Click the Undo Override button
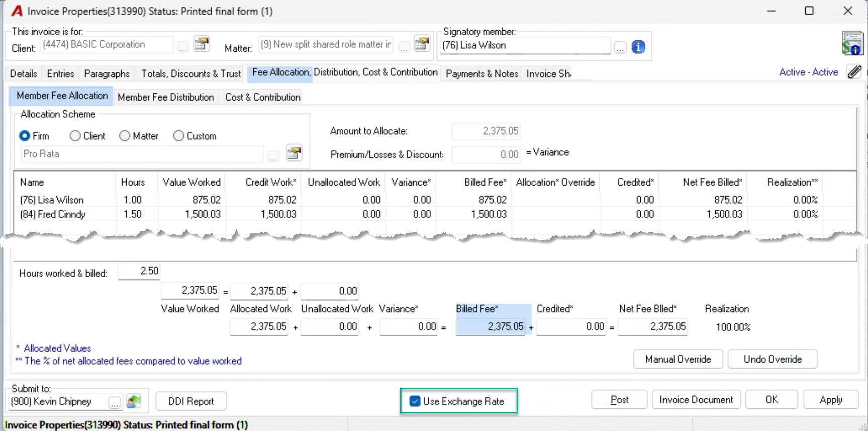The height and width of the screenshot is (431, 868). tap(773, 359)
